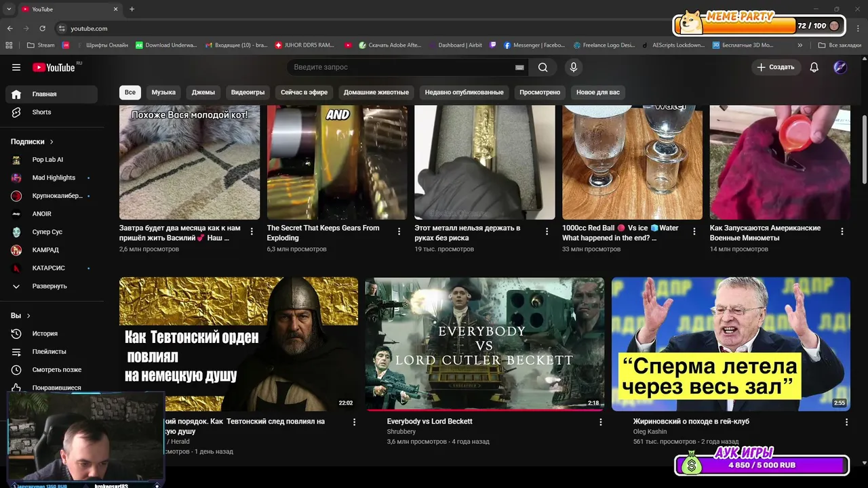The image size is (868, 488).
Task: Open options for Василий cat short
Action: tap(252, 232)
